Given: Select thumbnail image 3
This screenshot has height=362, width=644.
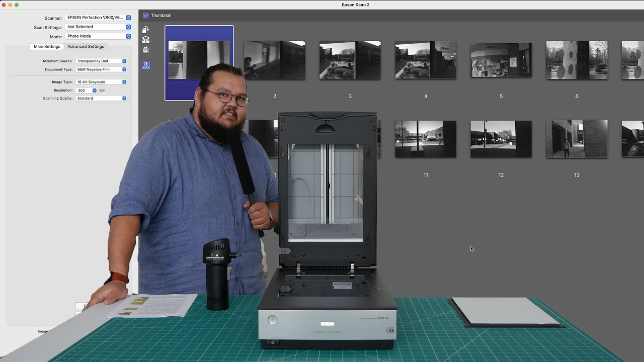Looking at the screenshot, I should 350,60.
